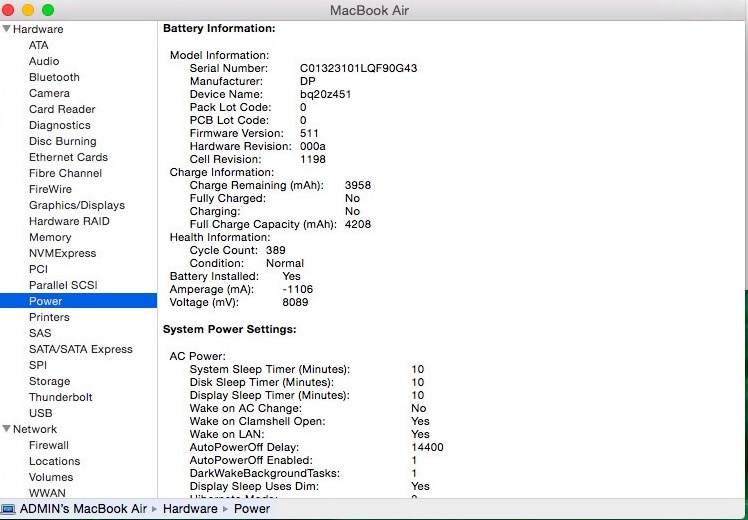Open PCI information
The width and height of the screenshot is (748, 520).
coord(38,269)
